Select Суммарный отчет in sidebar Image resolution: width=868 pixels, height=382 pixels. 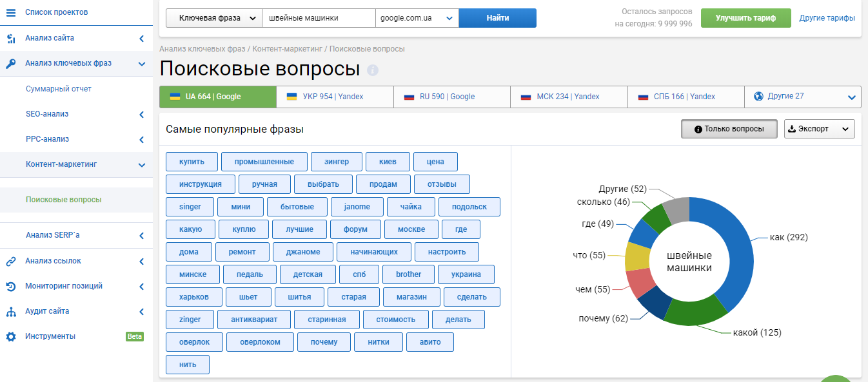pos(59,89)
